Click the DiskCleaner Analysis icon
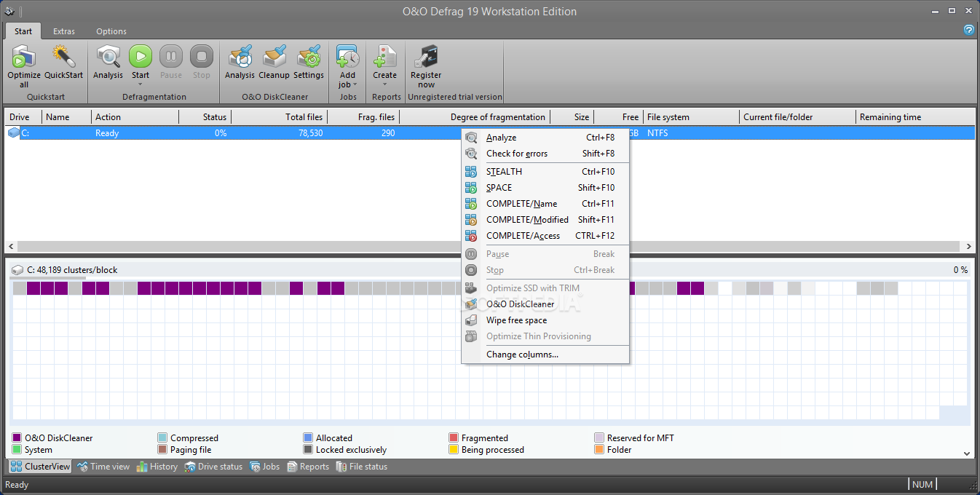The width and height of the screenshot is (980, 495). 240,56
